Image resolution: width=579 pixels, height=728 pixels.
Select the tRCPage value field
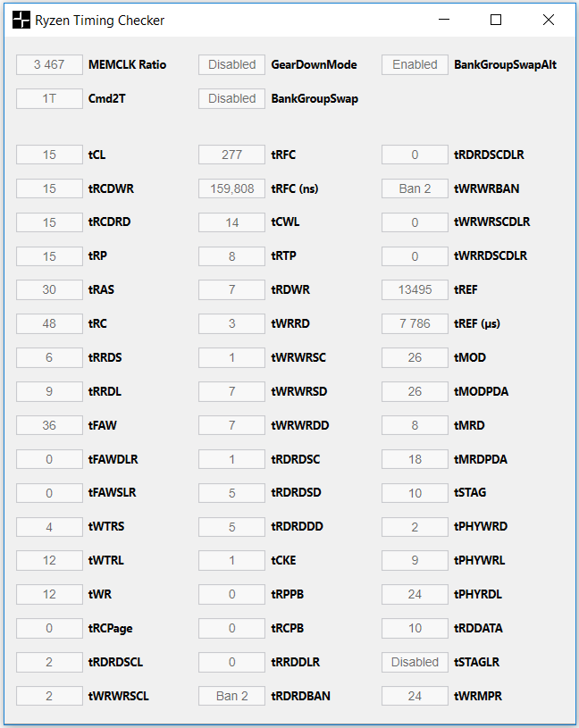click(x=50, y=628)
